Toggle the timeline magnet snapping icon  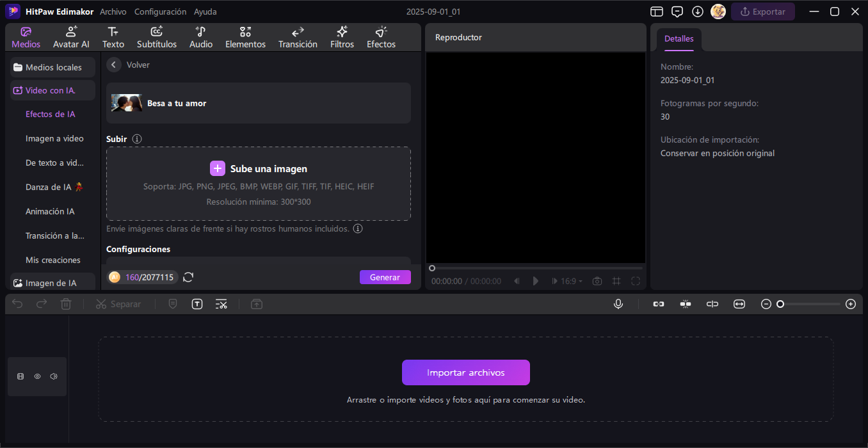pyautogui.click(x=686, y=304)
